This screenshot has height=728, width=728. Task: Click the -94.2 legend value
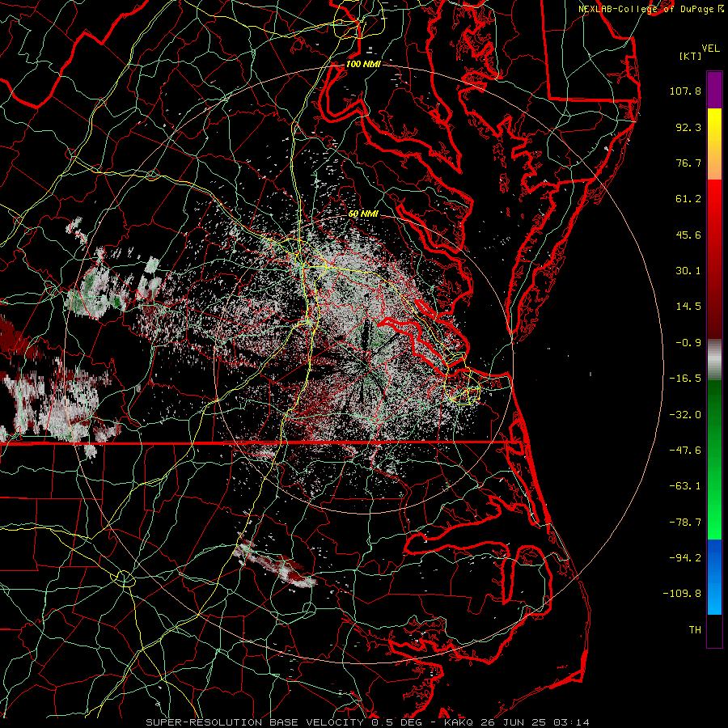point(685,558)
